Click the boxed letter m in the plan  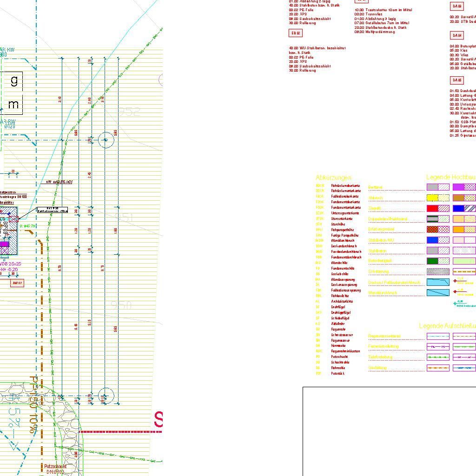(x=13, y=105)
